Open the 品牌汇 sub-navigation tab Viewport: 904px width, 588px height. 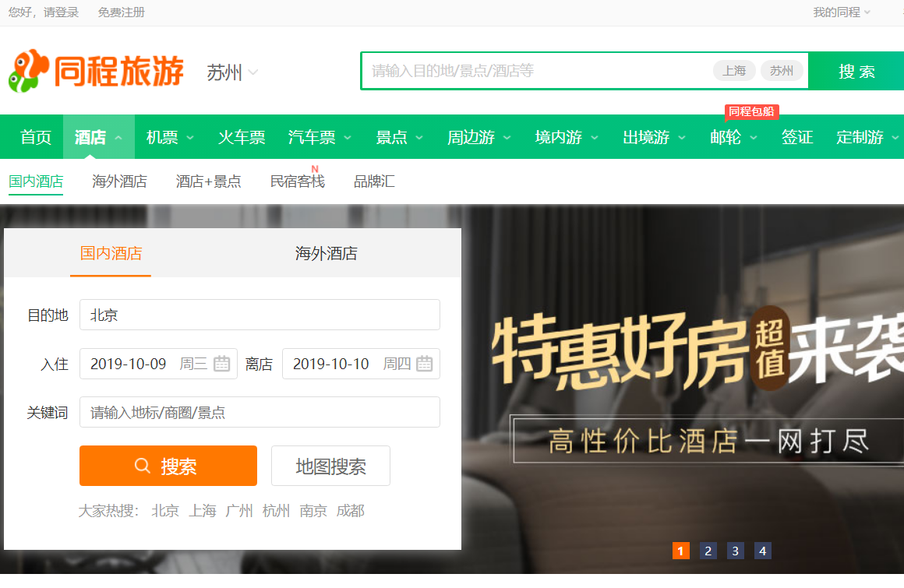pos(374,181)
